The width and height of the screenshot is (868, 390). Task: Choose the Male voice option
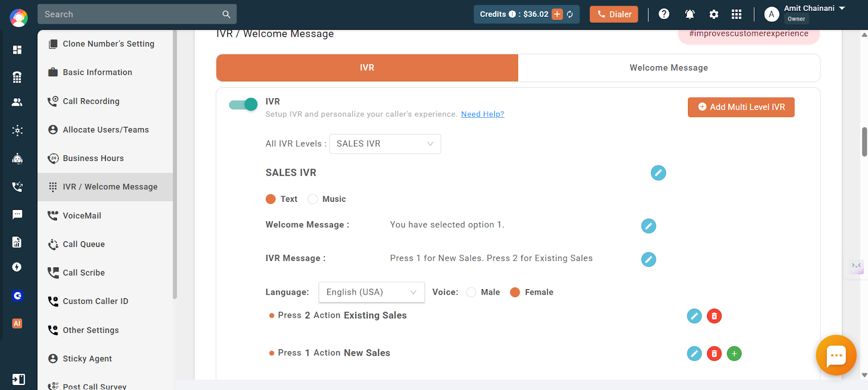[x=471, y=292]
